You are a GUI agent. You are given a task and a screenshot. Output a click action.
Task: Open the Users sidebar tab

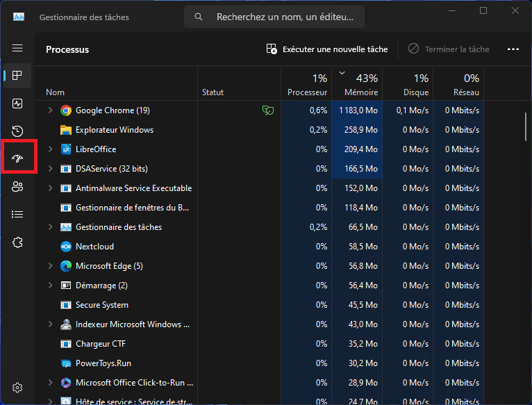click(17, 186)
